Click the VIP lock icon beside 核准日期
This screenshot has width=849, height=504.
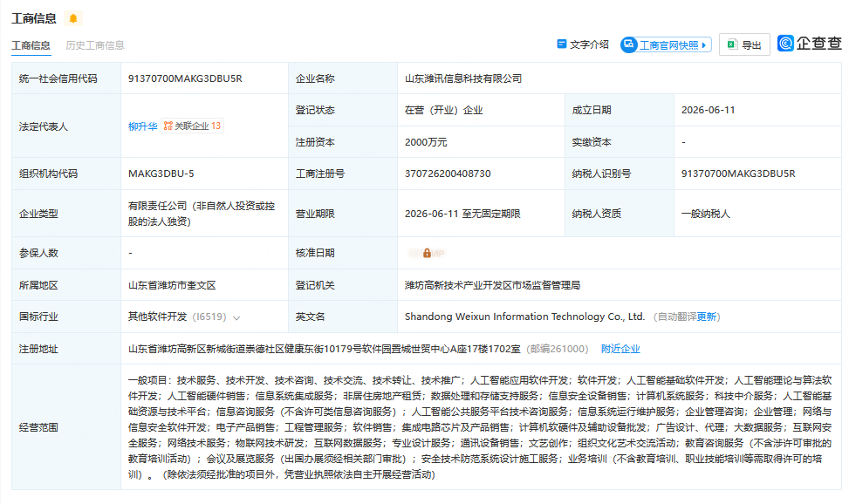tap(428, 253)
